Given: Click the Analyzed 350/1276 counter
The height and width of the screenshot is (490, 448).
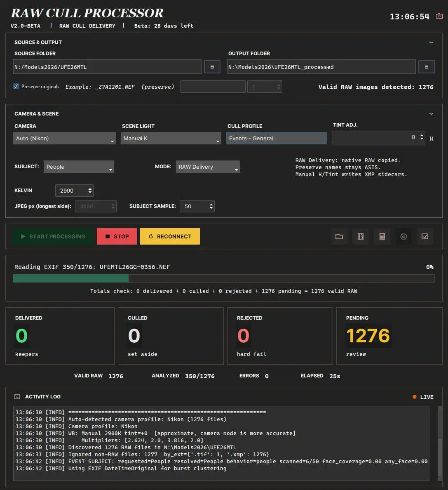Looking at the screenshot, I should click(183, 376).
